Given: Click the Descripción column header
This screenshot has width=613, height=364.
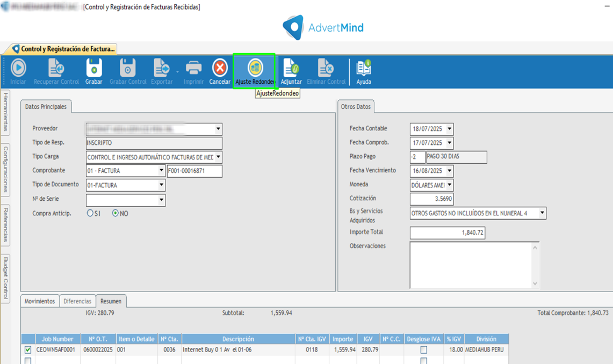Looking at the screenshot, I should pos(238,339).
